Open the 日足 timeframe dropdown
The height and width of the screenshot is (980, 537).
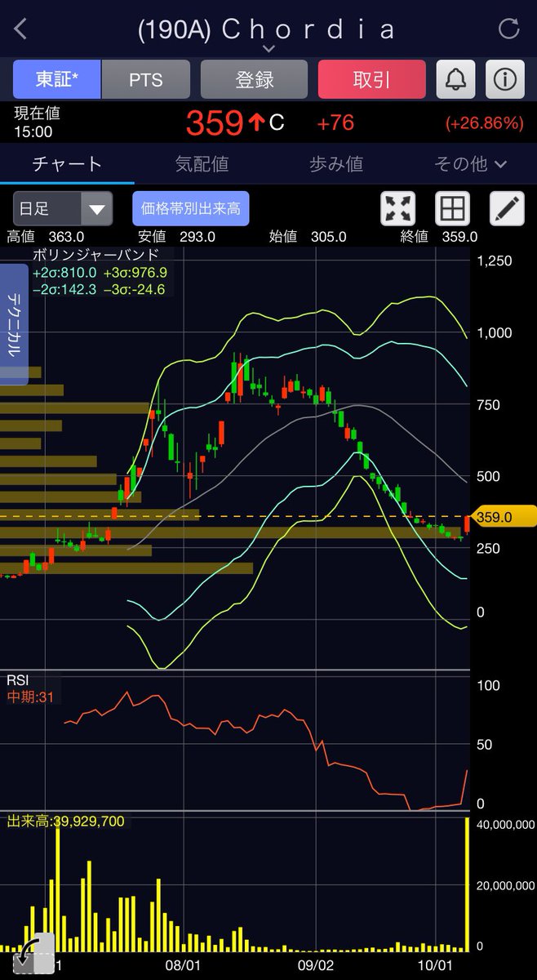coord(63,209)
